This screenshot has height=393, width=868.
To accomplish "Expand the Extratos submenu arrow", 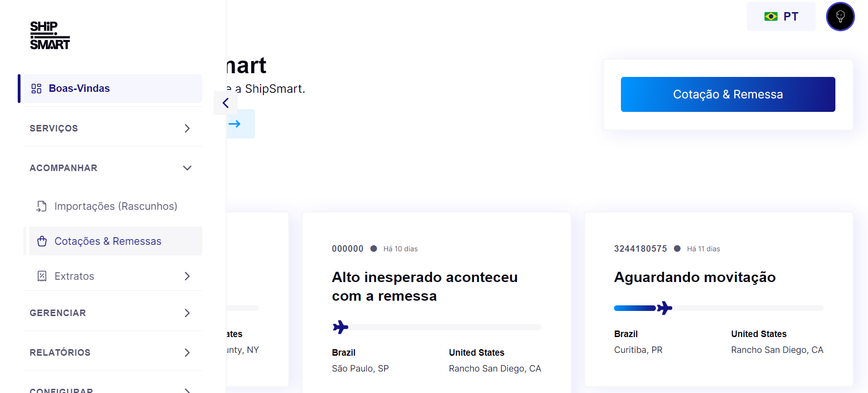I will [x=187, y=276].
